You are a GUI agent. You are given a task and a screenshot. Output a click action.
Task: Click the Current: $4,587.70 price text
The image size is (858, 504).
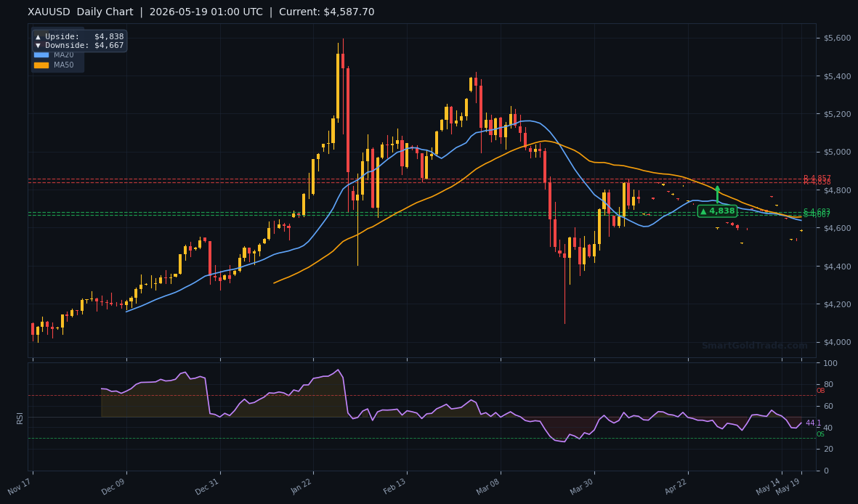327,12
